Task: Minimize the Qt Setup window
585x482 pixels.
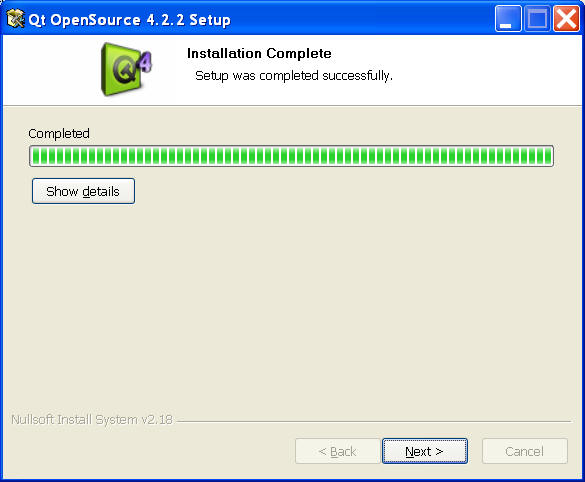Action: pyautogui.click(x=508, y=19)
